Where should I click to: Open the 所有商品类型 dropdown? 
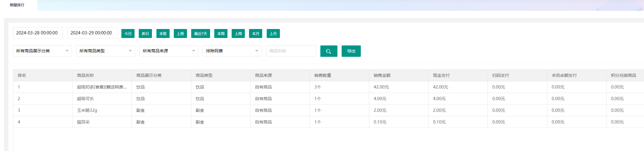click(x=105, y=51)
